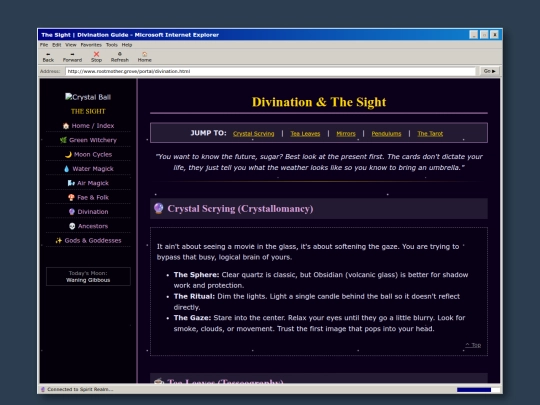Click Connected to Spirit Realm status text
Image resolution: width=540 pixels, height=405 pixels.
click(80, 390)
